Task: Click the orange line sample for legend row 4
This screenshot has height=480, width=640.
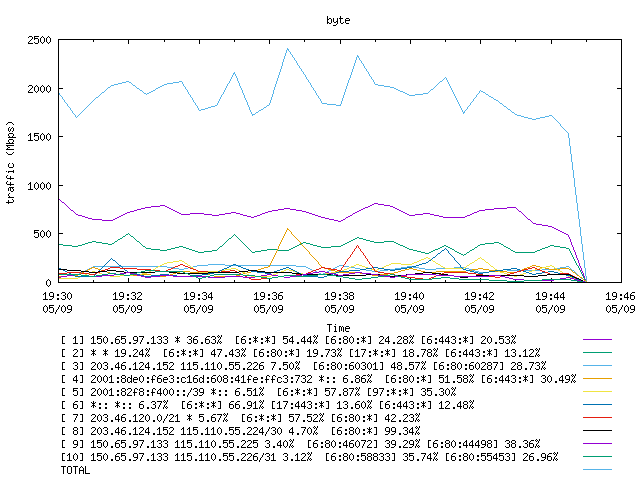Action: coord(597,379)
